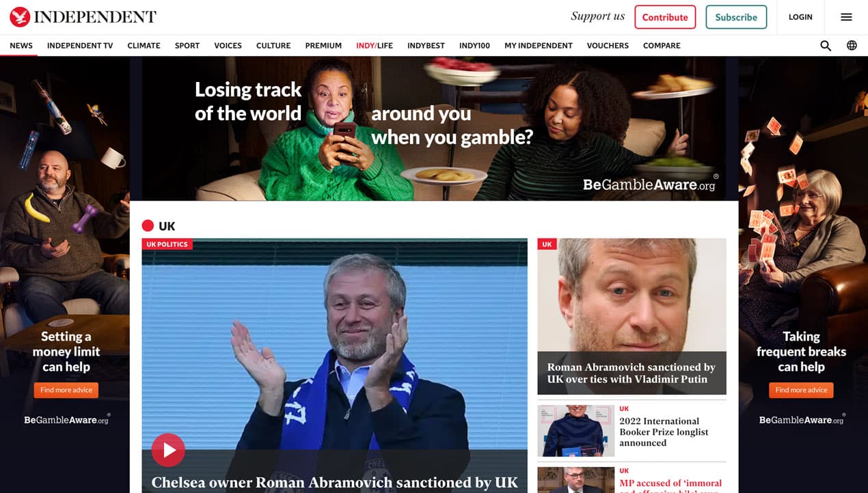Click the Subscribe button
Viewport: 868px width, 493px height.
[736, 17]
